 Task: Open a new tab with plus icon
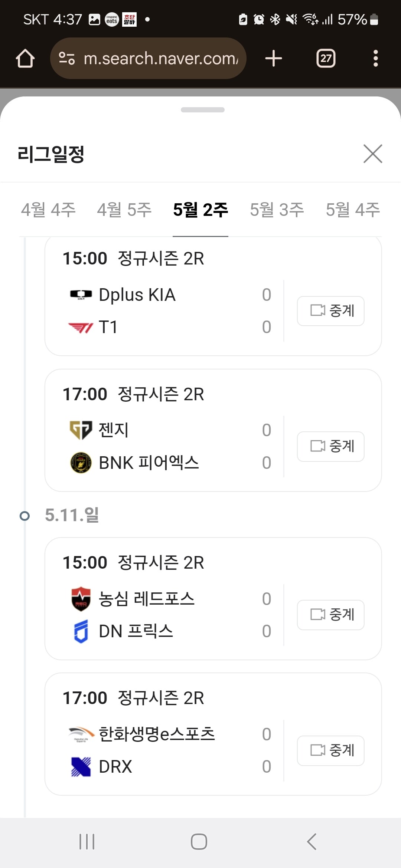point(274,59)
